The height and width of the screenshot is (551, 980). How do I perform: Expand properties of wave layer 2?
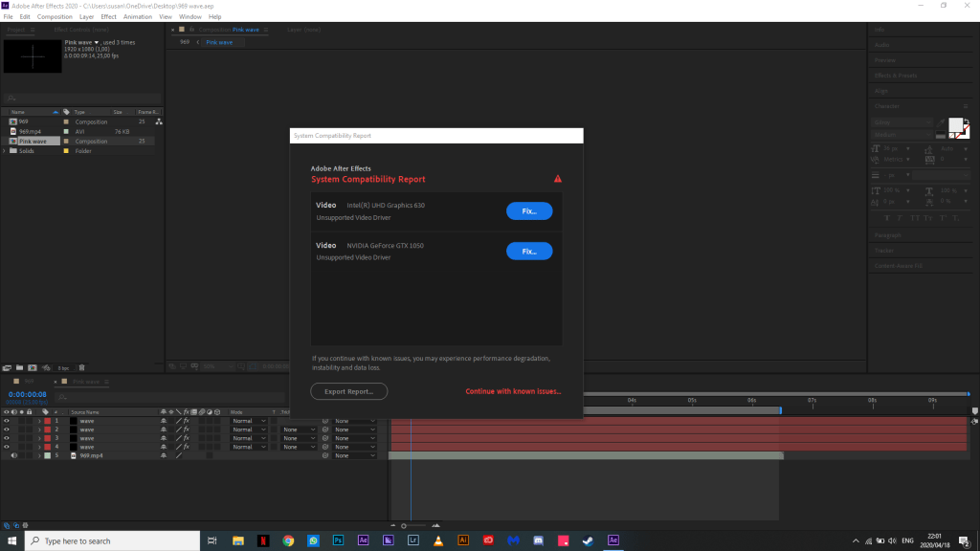[x=39, y=430]
